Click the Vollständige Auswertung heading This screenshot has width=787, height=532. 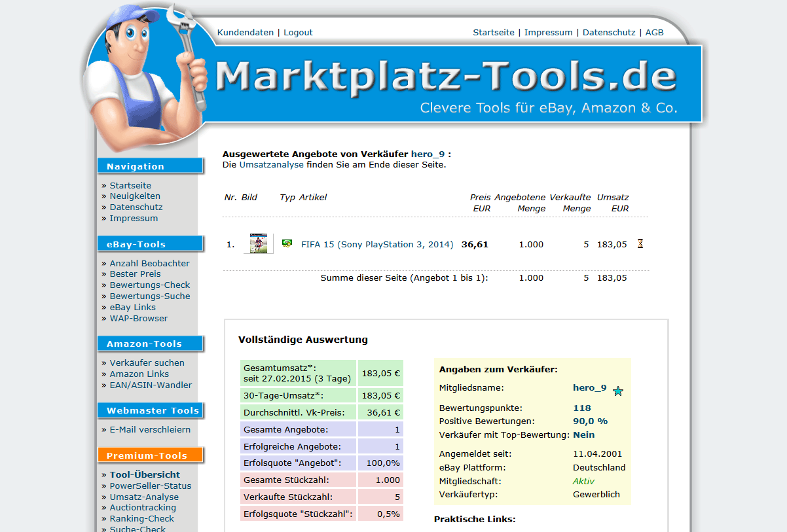(x=303, y=340)
